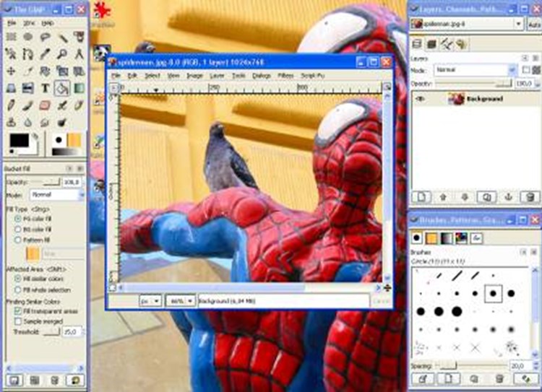The height and width of the screenshot is (392, 542).
Task: Activate the Measure compass tool
Action: 79,53
